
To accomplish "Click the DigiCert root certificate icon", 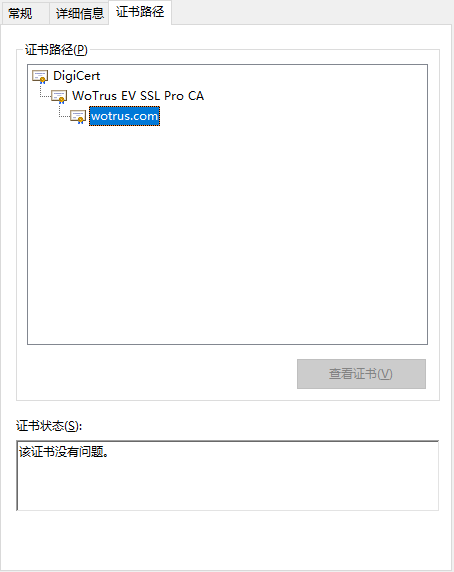I will [40, 76].
